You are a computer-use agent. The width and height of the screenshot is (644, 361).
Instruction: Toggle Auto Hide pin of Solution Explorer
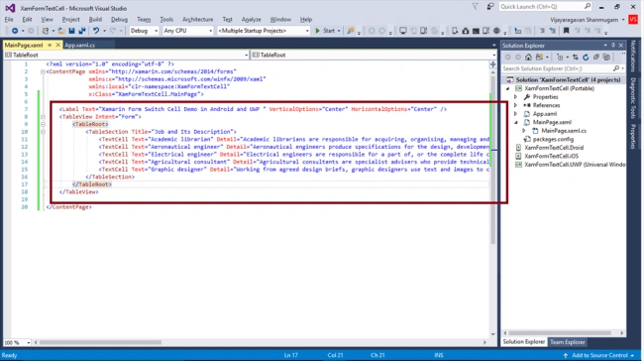(x=613, y=46)
